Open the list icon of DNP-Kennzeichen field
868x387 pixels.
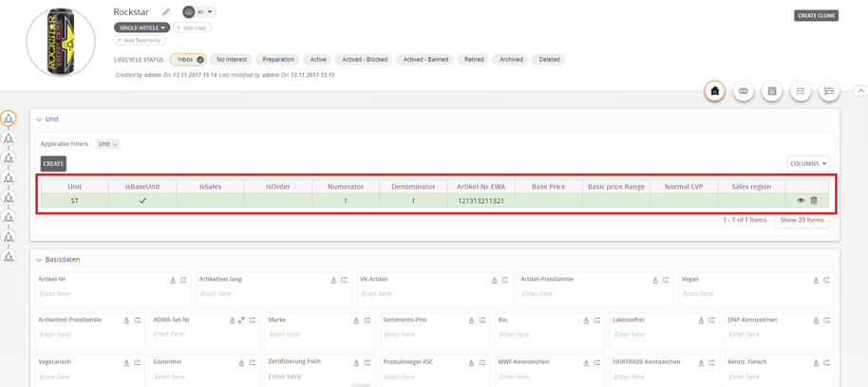coord(827,320)
